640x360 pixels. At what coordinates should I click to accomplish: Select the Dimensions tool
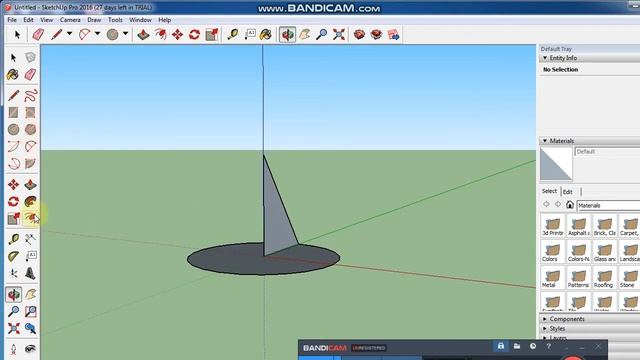click(30, 239)
